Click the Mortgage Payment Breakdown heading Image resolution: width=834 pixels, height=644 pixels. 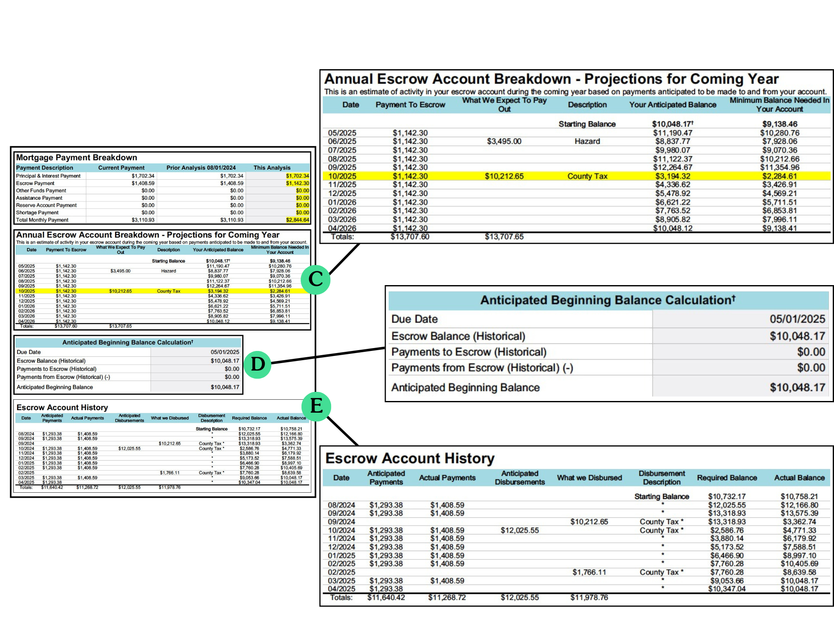click(77, 158)
